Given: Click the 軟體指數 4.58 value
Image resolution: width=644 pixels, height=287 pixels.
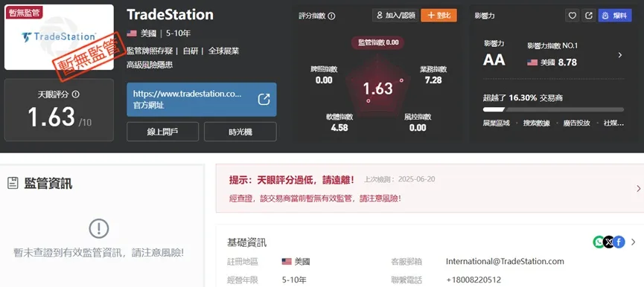Looking at the screenshot, I should 339,127.
